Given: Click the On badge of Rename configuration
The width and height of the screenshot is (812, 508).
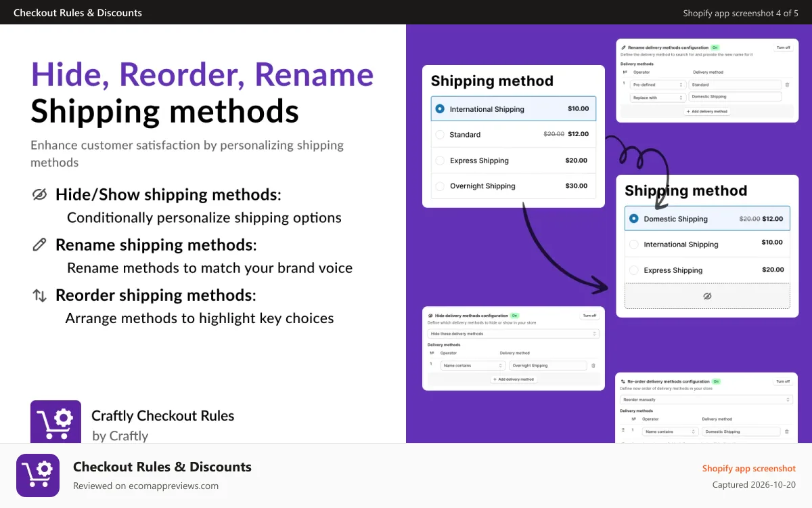Looking at the screenshot, I should click(715, 47).
